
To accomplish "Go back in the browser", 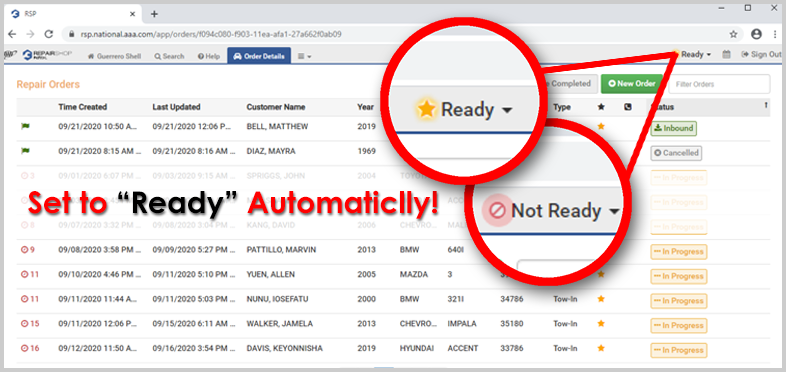I will coord(12,34).
